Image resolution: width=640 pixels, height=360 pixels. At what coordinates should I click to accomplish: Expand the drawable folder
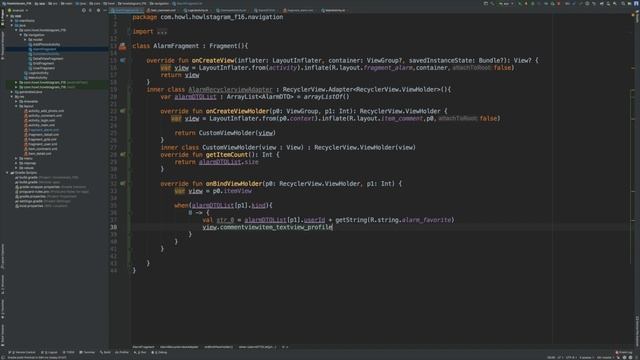[16, 102]
